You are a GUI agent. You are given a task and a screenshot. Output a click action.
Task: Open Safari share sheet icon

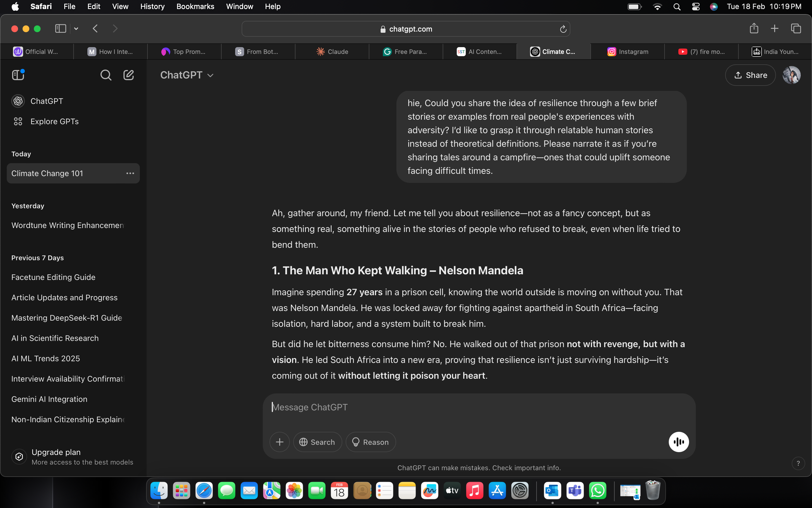tap(754, 29)
